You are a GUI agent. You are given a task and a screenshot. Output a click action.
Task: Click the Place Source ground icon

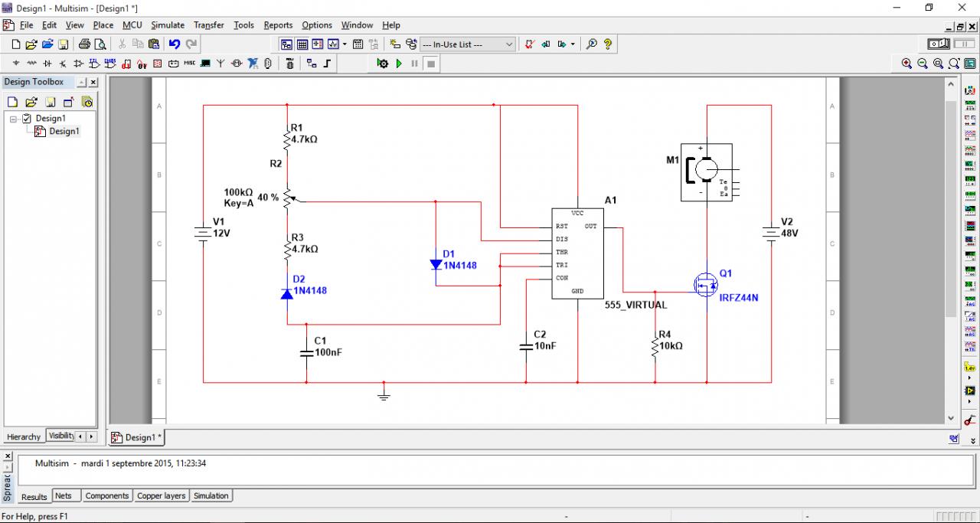[x=15, y=64]
